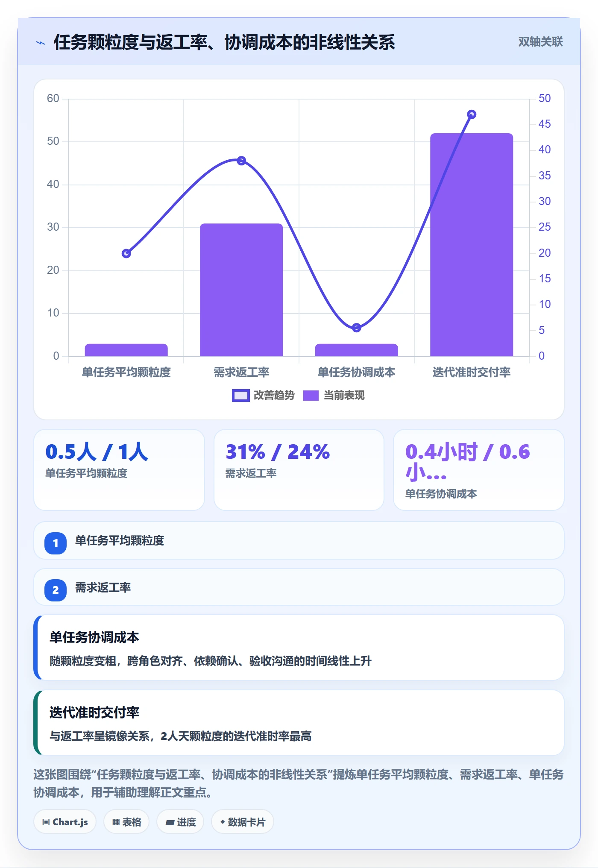Click the line point above 迭代准时交付率 bar
Image resolution: width=598 pixels, height=868 pixels.
coord(472,114)
